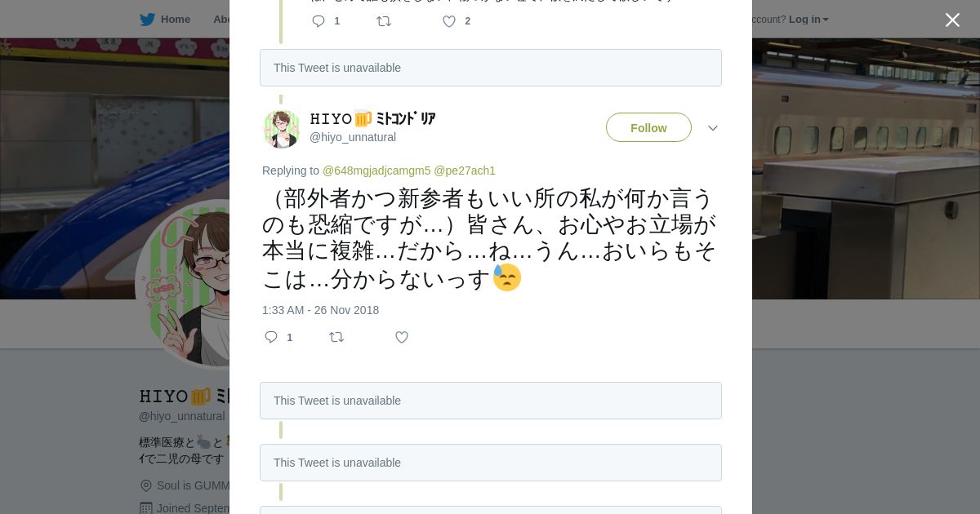Open the Home menu item
The image size is (980, 514).
click(175, 20)
